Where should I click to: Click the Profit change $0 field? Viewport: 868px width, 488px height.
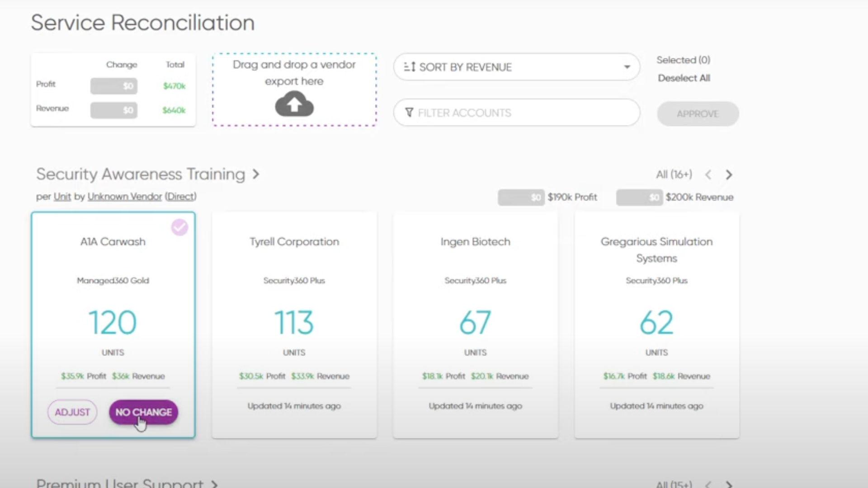(114, 86)
